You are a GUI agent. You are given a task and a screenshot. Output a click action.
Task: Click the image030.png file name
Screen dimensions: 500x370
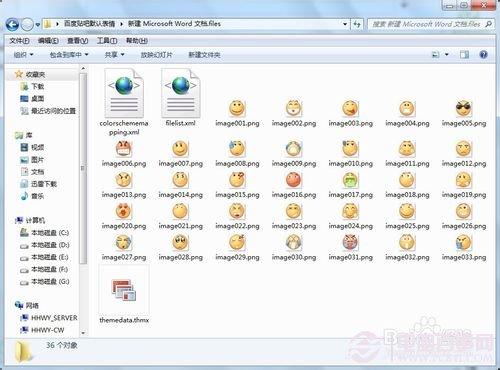point(294,257)
